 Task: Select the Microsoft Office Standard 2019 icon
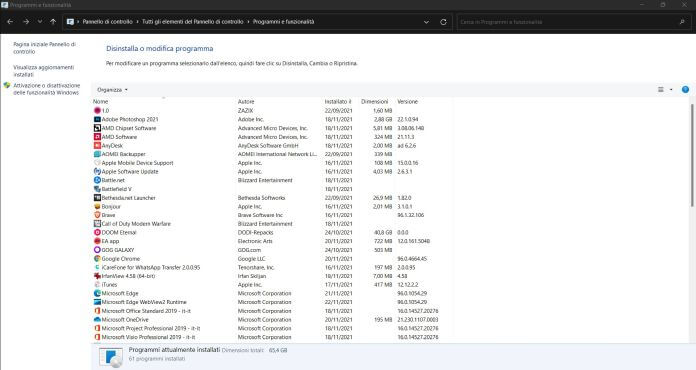[97, 311]
